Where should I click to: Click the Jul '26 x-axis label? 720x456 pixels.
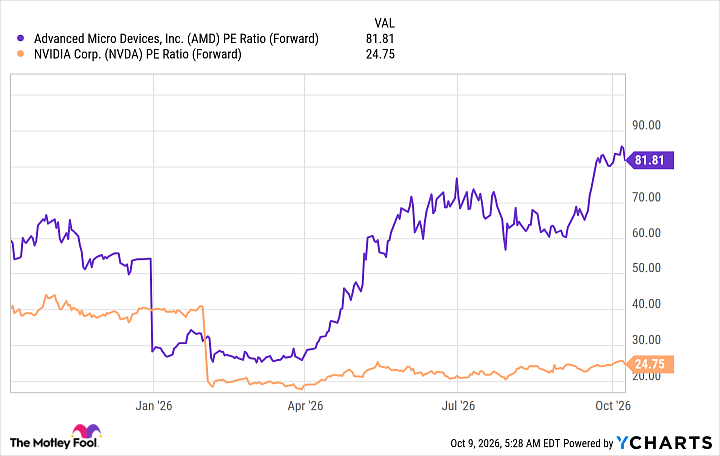pos(458,406)
